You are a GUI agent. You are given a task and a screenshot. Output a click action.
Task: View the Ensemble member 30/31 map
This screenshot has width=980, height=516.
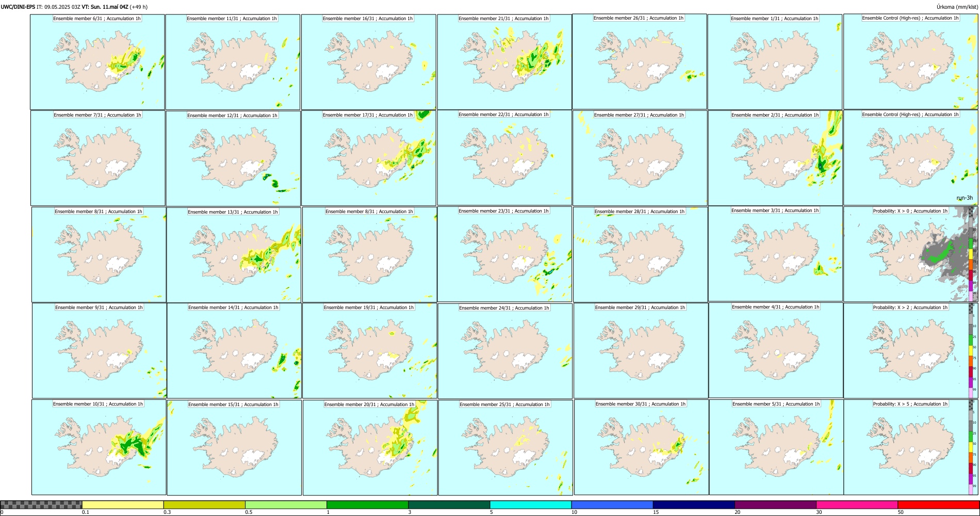click(x=641, y=447)
